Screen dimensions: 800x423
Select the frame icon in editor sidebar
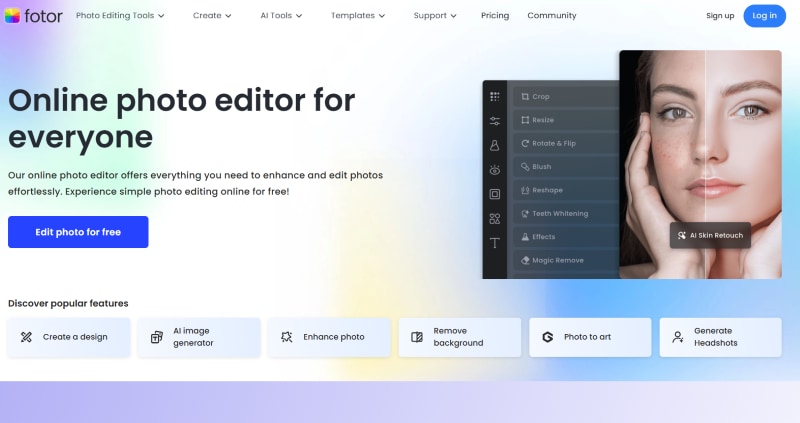pyautogui.click(x=494, y=194)
